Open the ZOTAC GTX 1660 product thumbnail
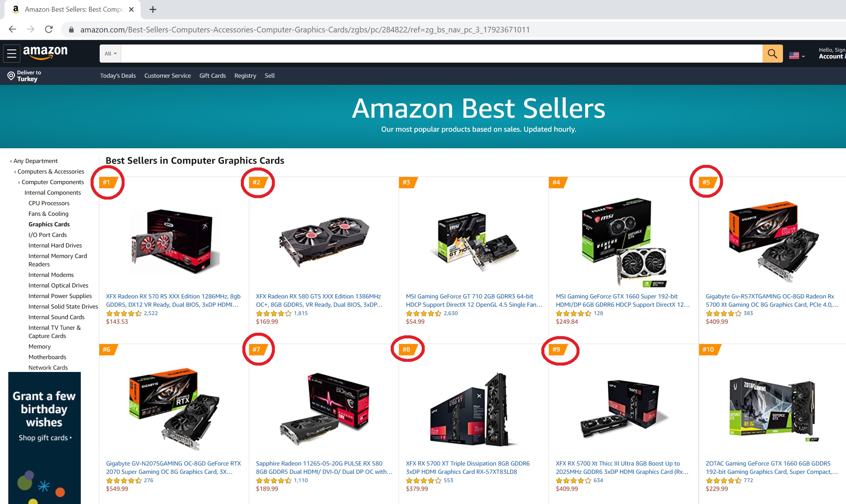This screenshot has height=504, width=846. coord(773,410)
